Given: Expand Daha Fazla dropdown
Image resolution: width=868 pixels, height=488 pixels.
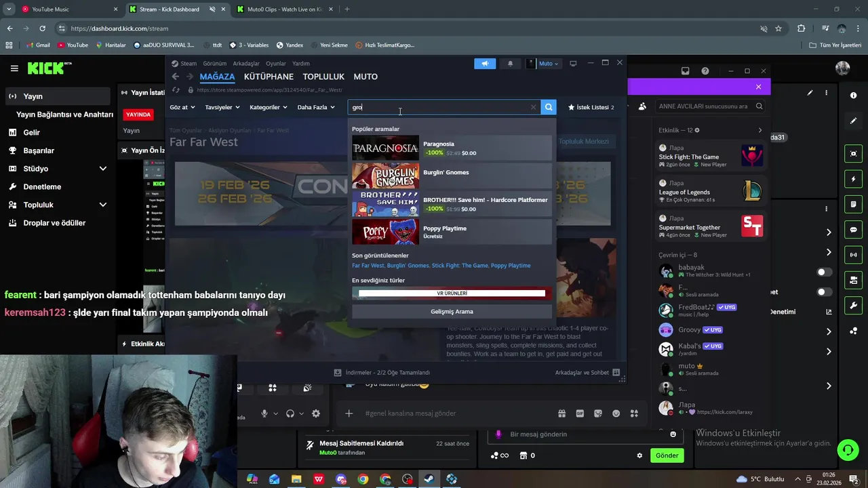Looking at the screenshot, I should [x=316, y=107].
